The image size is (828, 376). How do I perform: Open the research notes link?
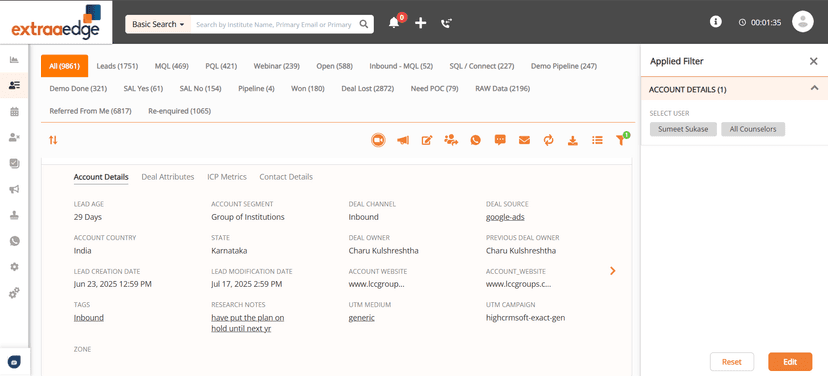point(248,323)
